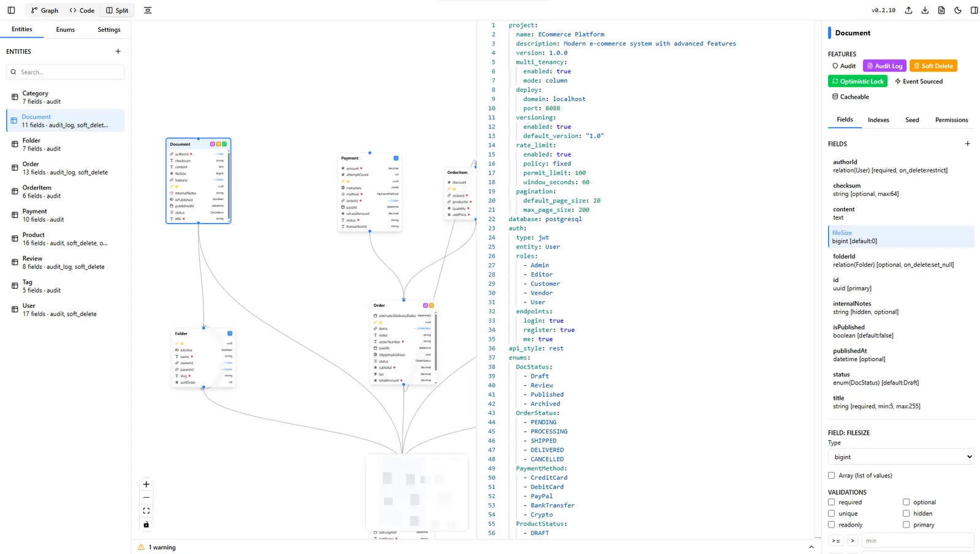The image size is (980, 554).
Task: Add a new field with the plus icon
Action: [x=968, y=144]
